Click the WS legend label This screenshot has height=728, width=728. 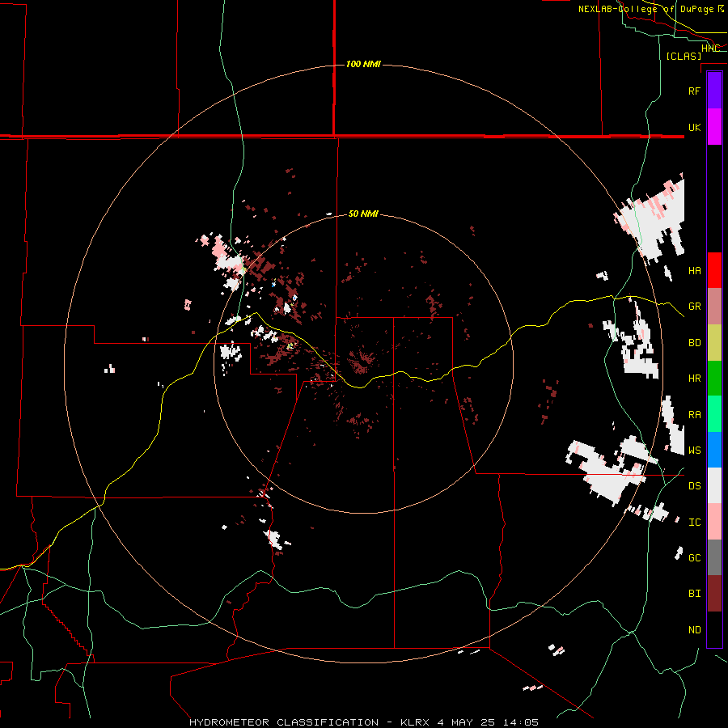click(694, 451)
